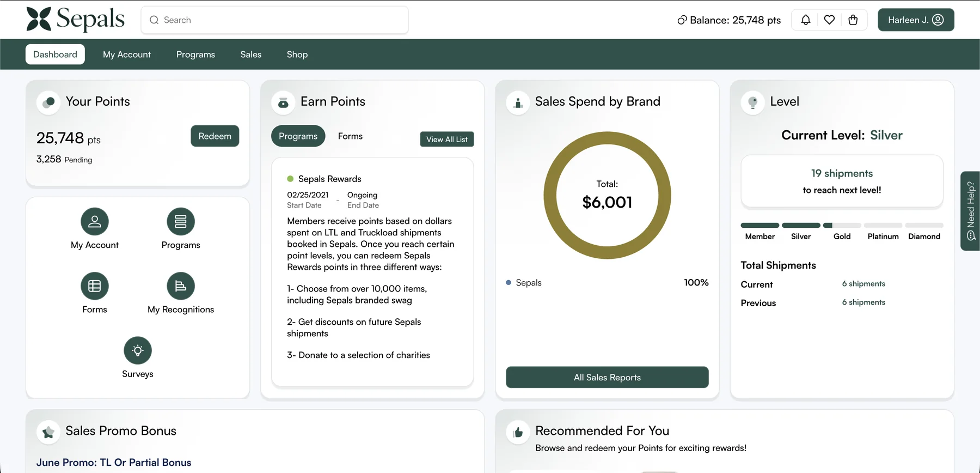Image resolution: width=980 pixels, height=473 pixels.
Task: Click the 25,748 pts points value
Action: [x=69, y=138]
